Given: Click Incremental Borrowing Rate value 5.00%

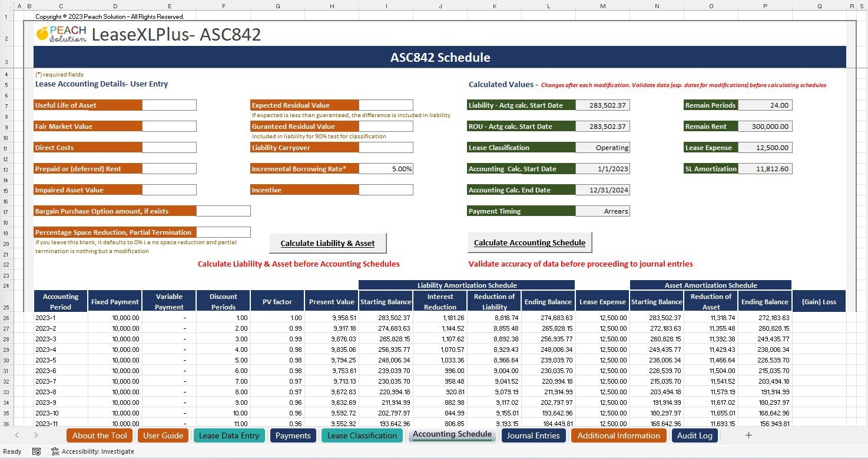Looking at the screenshot, I should [x=386, y=169].
